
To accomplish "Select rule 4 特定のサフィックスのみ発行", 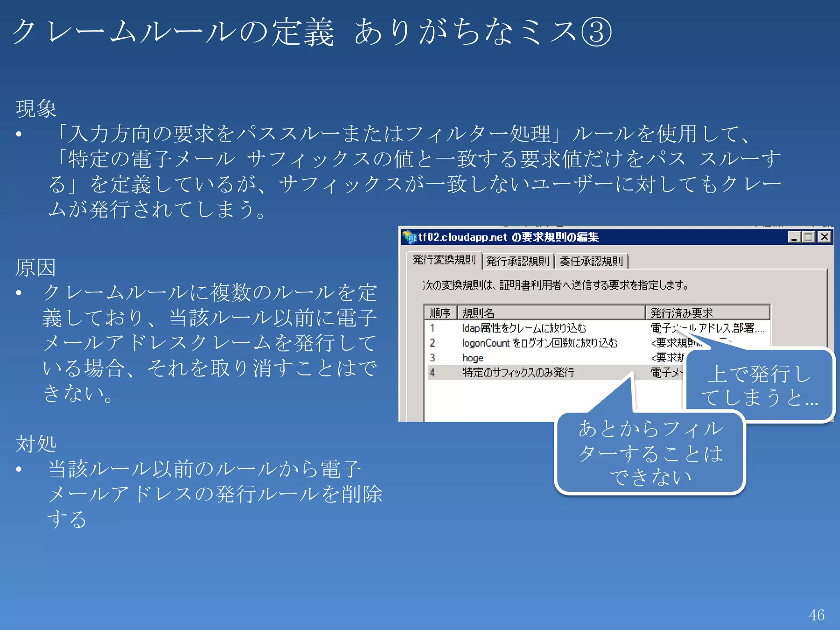I will [x=518, y=372].
